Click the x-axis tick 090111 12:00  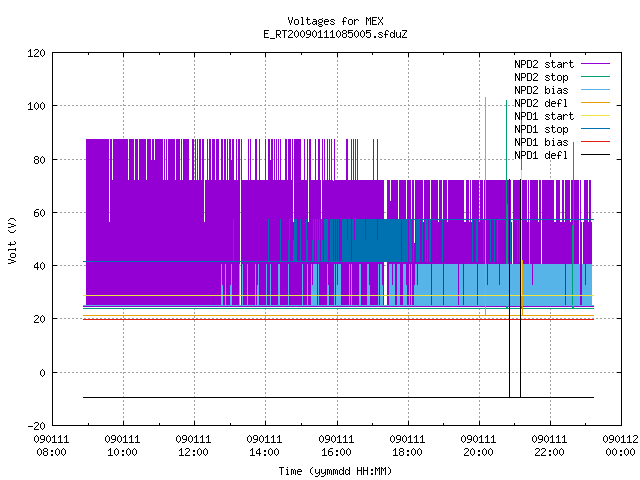(x=193, y=446)
